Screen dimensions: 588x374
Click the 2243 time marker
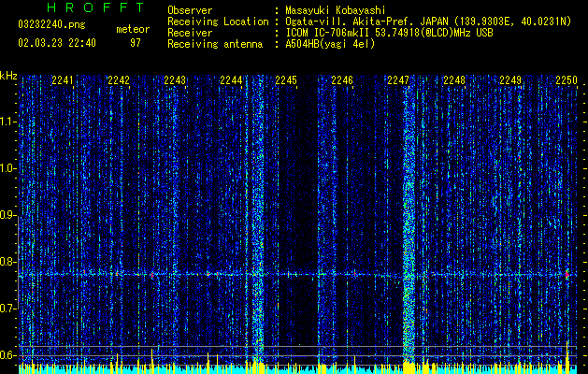pyautogui.click(x=175, y=80)
